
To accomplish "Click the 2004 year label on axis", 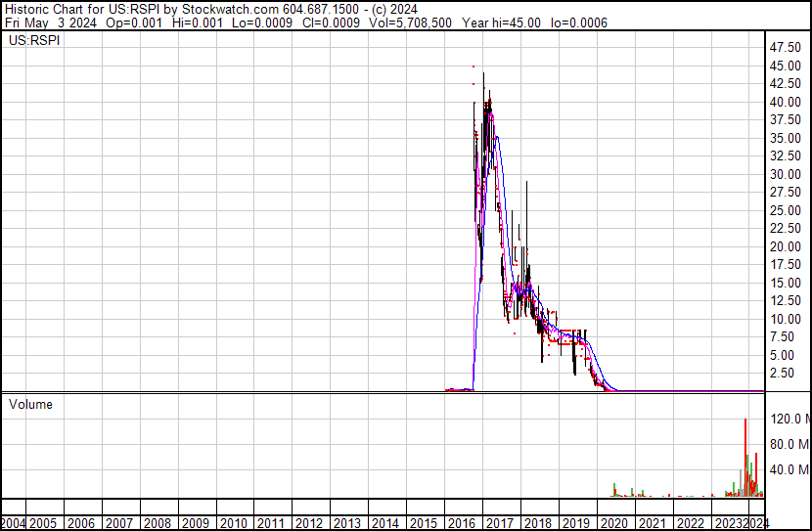I will pyautogui.click(x=15, y=523).
